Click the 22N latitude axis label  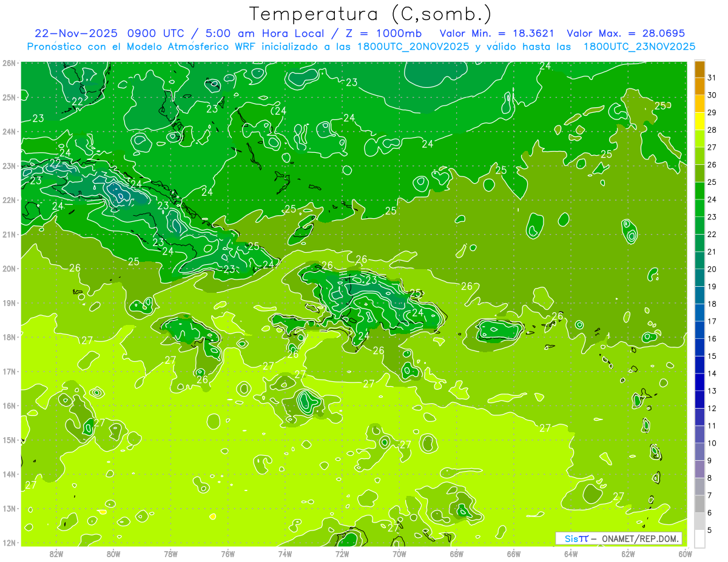pos(10,200)
